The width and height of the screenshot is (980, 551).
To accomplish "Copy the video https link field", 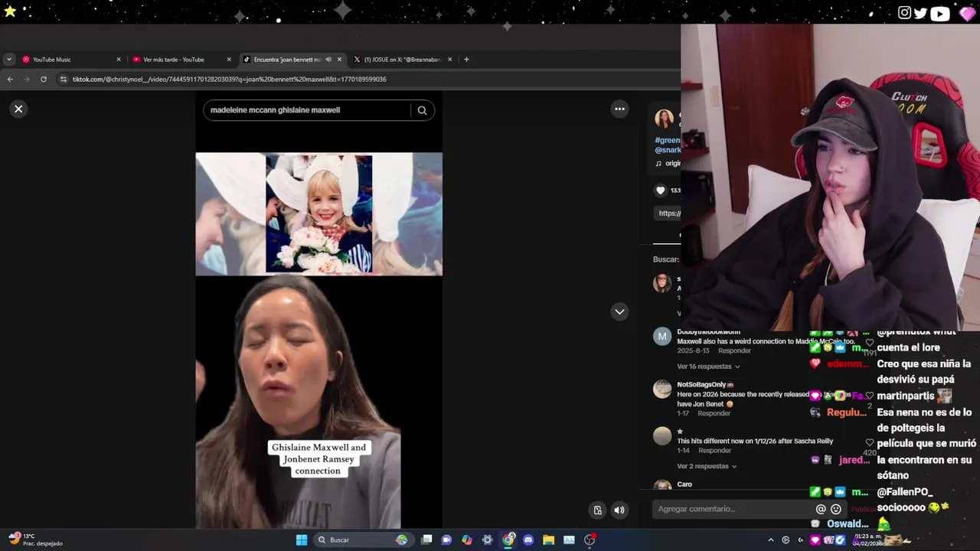I will (x=668, y=214).
